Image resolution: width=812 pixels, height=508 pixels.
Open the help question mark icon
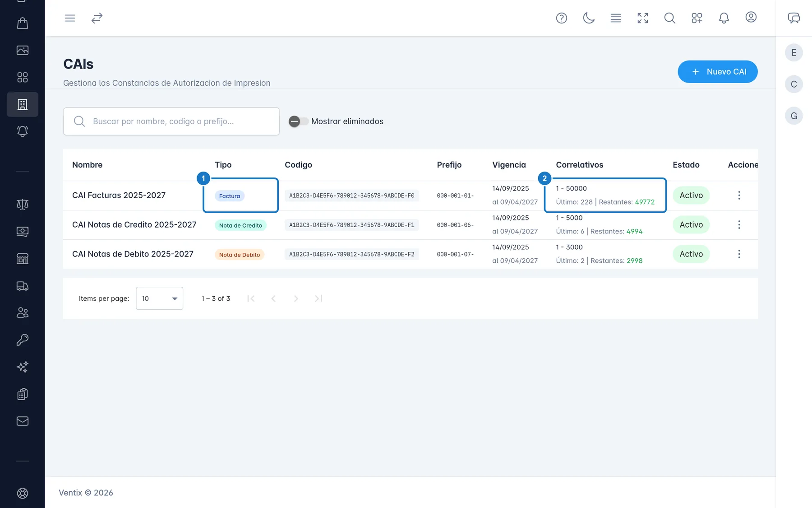point(562,18)
